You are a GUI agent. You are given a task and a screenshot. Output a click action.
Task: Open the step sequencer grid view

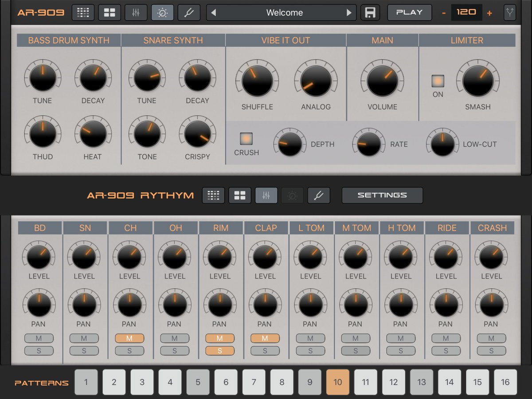click(x=82, y=12)
